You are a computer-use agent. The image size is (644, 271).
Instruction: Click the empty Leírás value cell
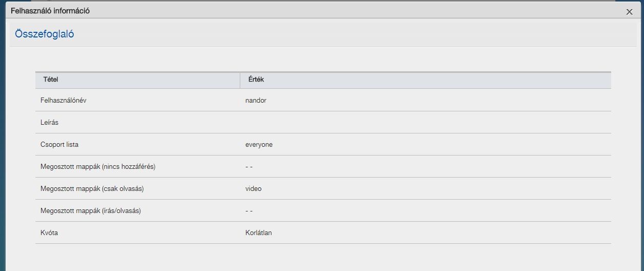pos(426,123)
